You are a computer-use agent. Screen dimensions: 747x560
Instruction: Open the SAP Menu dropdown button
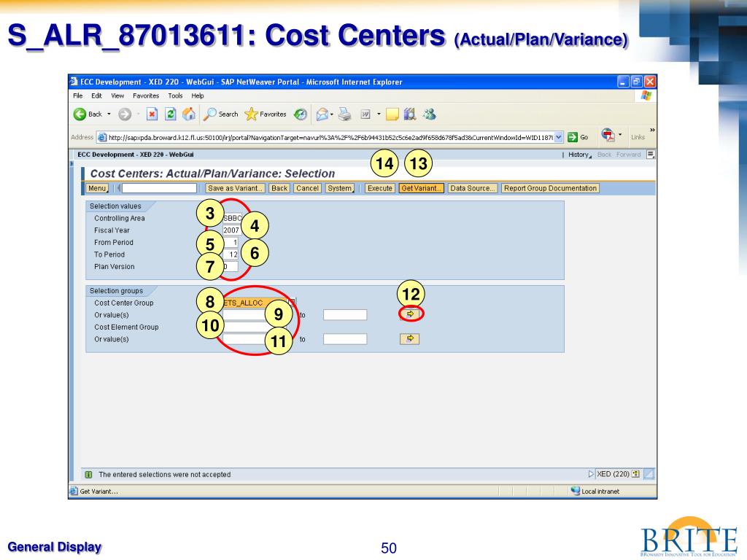98,188
